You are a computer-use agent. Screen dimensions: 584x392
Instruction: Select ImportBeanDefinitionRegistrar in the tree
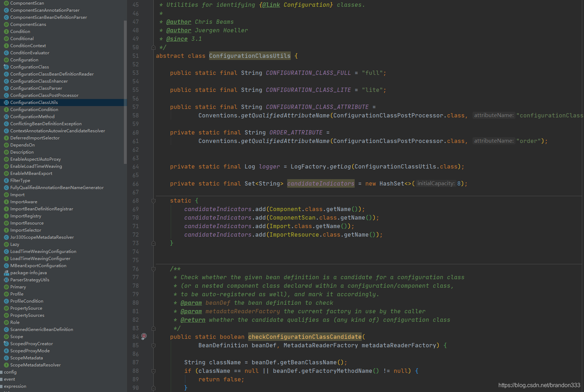tap(42, 209)
